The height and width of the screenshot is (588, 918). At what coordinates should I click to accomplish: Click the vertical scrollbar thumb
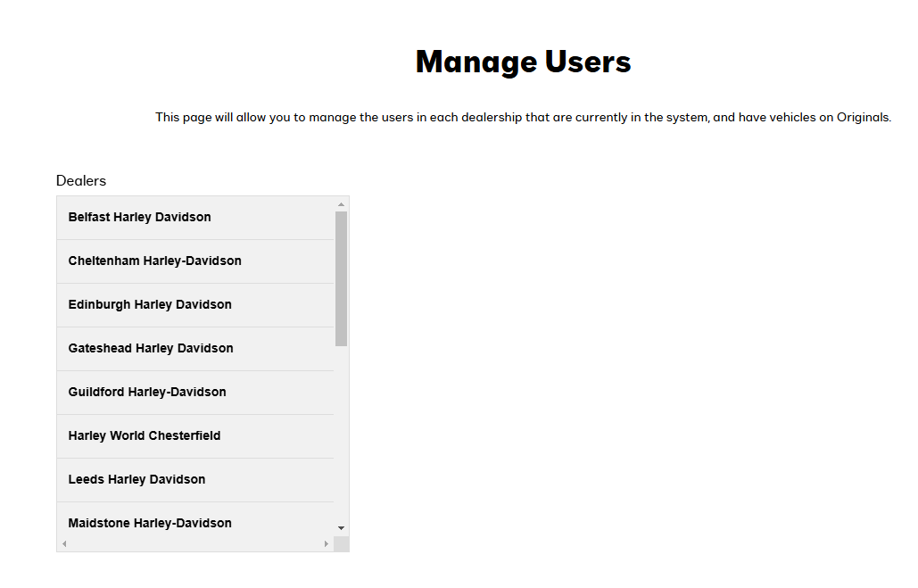pos(341,277)
